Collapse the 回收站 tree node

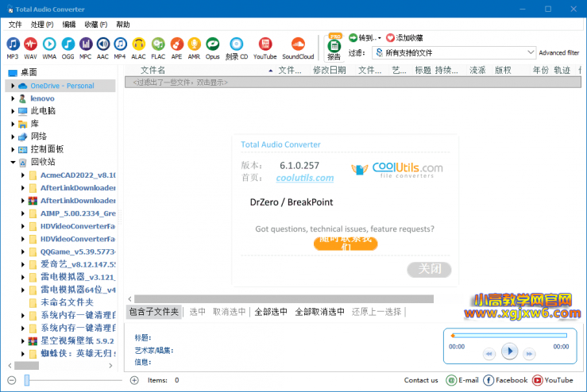pos(13,162)
